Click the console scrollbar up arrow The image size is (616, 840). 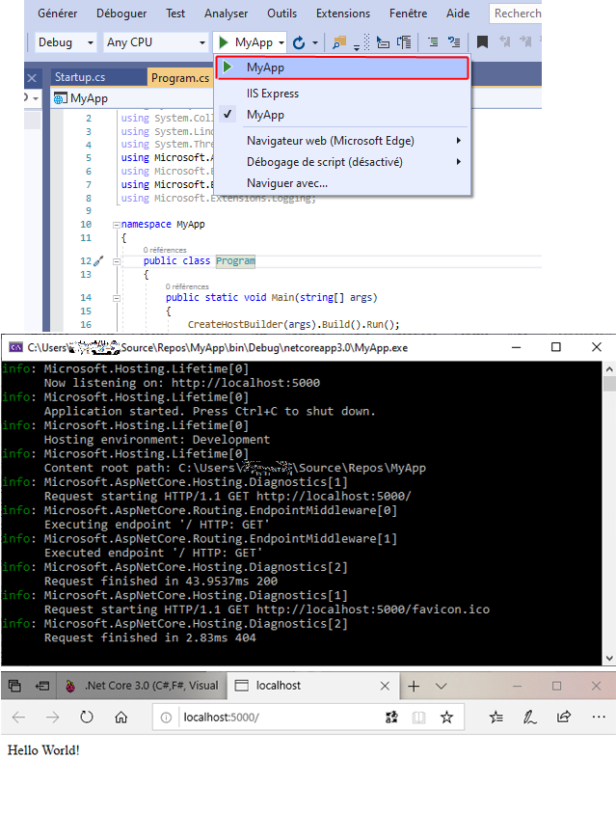click(609, 369)
